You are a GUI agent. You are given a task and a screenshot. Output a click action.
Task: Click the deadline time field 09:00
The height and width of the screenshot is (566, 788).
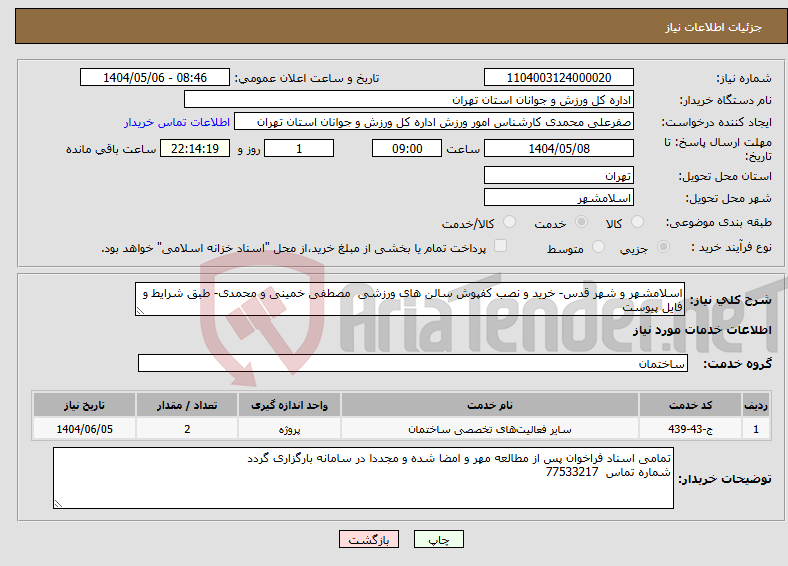pos(407,148)
